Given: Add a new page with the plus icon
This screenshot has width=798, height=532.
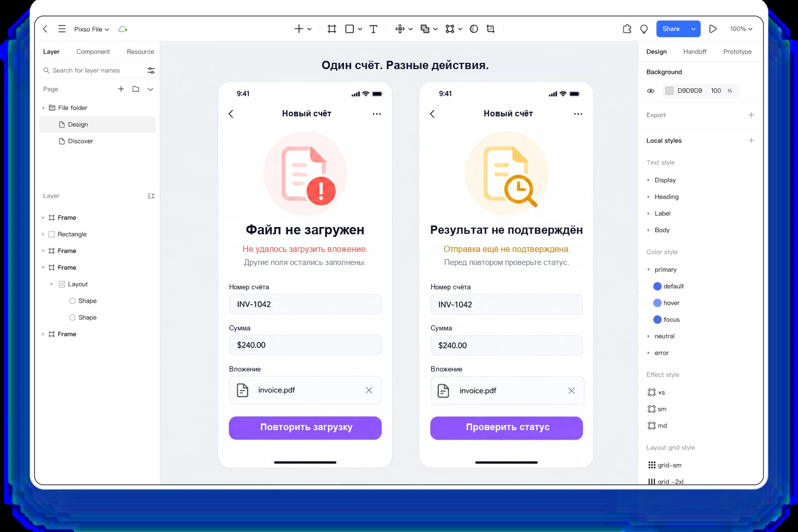Looking at the screenshot, I should coord(121,89).
